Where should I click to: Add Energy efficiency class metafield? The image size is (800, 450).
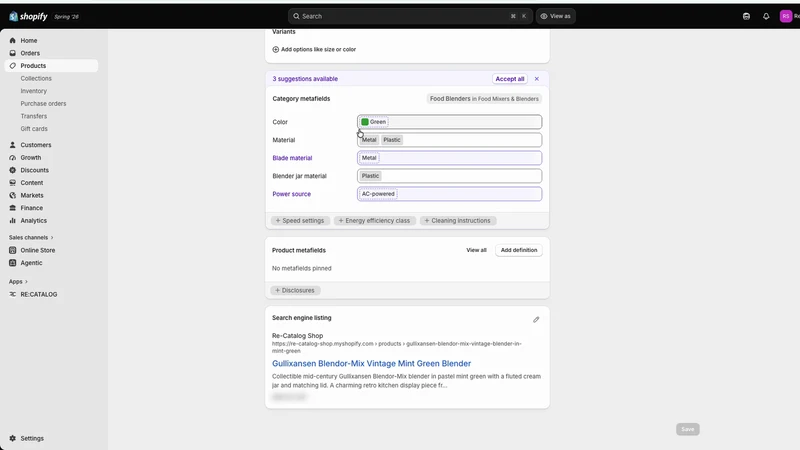pyautogui.click(x=374, y=221)
